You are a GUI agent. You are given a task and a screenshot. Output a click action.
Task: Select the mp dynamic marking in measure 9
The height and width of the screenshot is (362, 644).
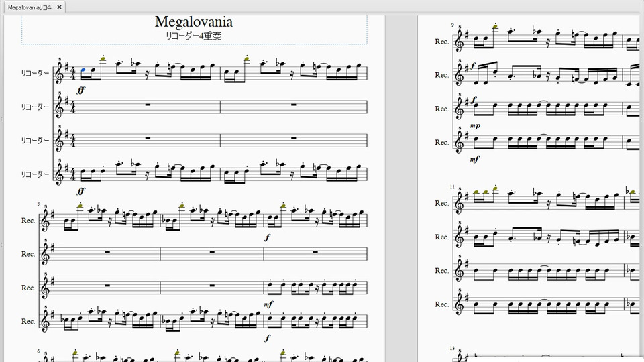point(475,126)
